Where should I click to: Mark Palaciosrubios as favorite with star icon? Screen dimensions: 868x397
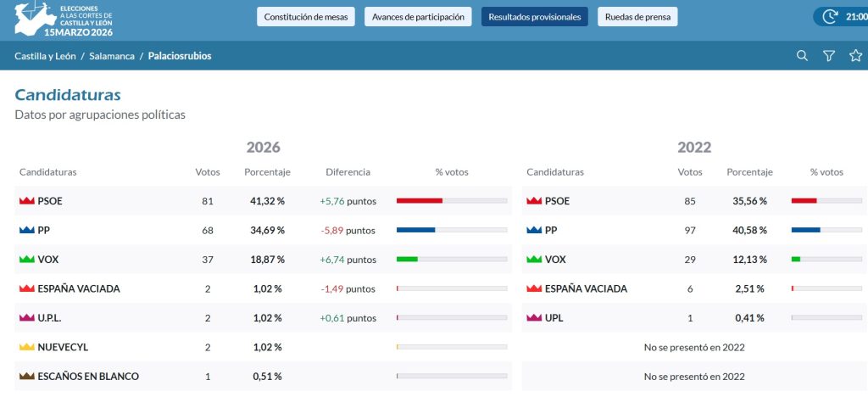(856, 55)
